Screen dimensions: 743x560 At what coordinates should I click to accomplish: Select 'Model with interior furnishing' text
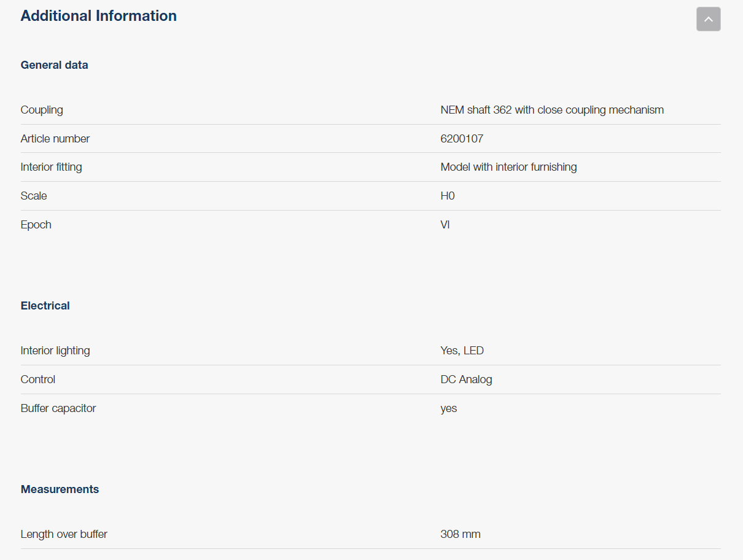click(508, 167)
